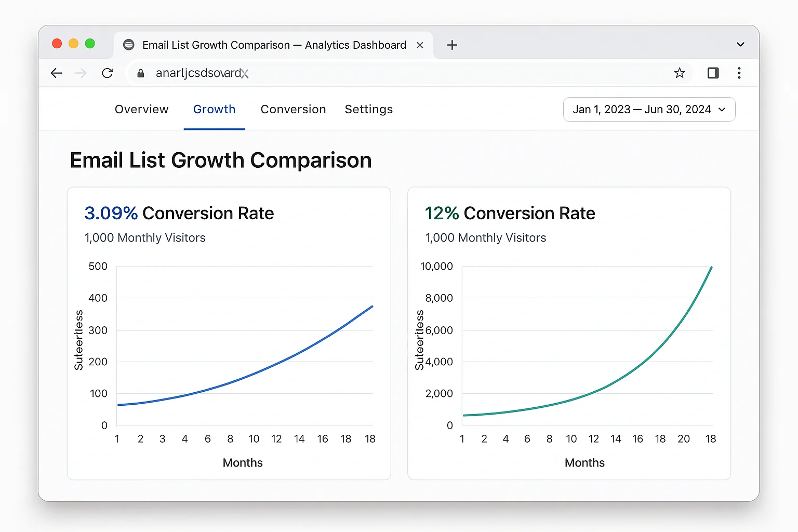Bookmark this page with the star icon
The width and height of the screenshot is (798, 532).
(680, 73)
